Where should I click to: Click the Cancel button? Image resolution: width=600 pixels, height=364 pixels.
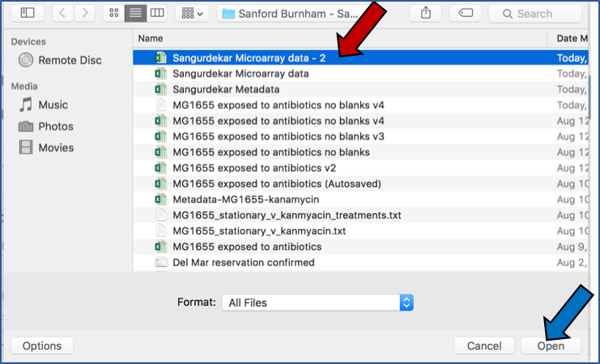pos(484,345)
